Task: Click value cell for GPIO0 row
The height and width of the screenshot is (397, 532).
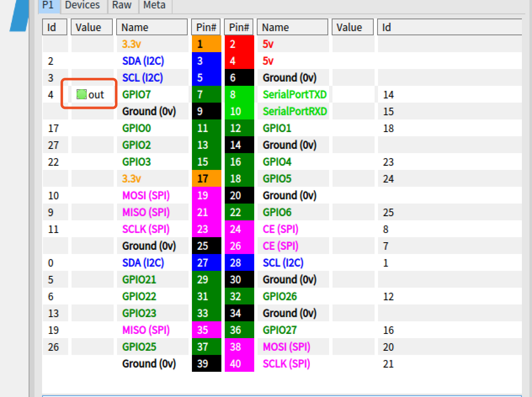Action: pyautogui.click(x=92, y=128)
